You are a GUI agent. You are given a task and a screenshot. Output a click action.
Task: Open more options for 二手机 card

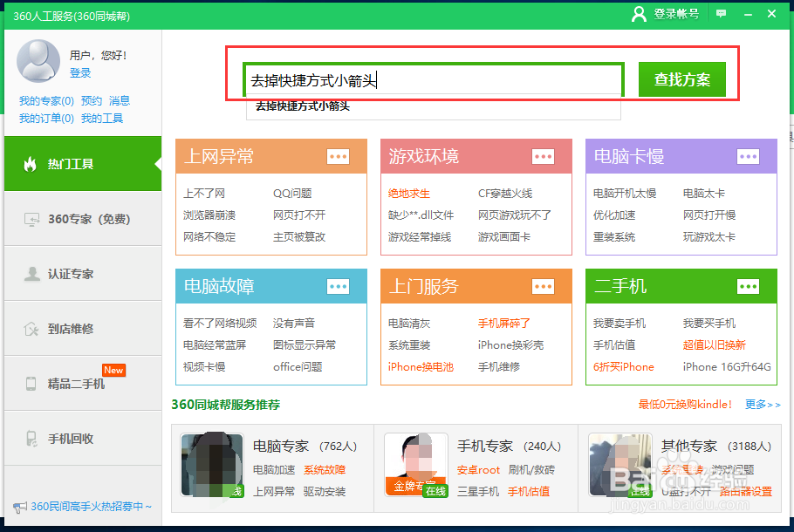point(748,287)
